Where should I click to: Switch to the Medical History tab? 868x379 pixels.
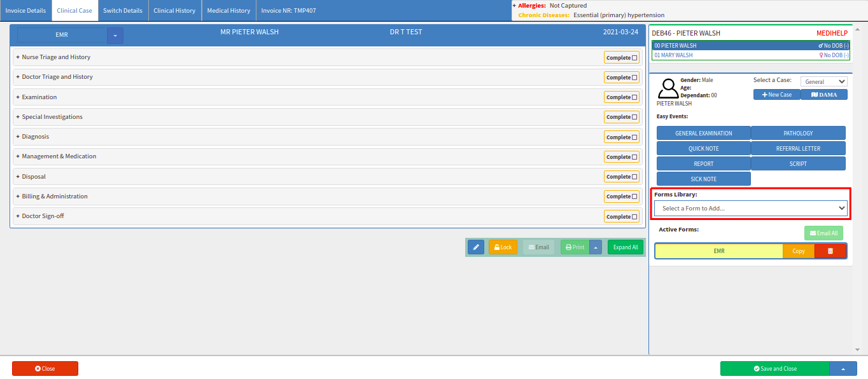(228, 11)
